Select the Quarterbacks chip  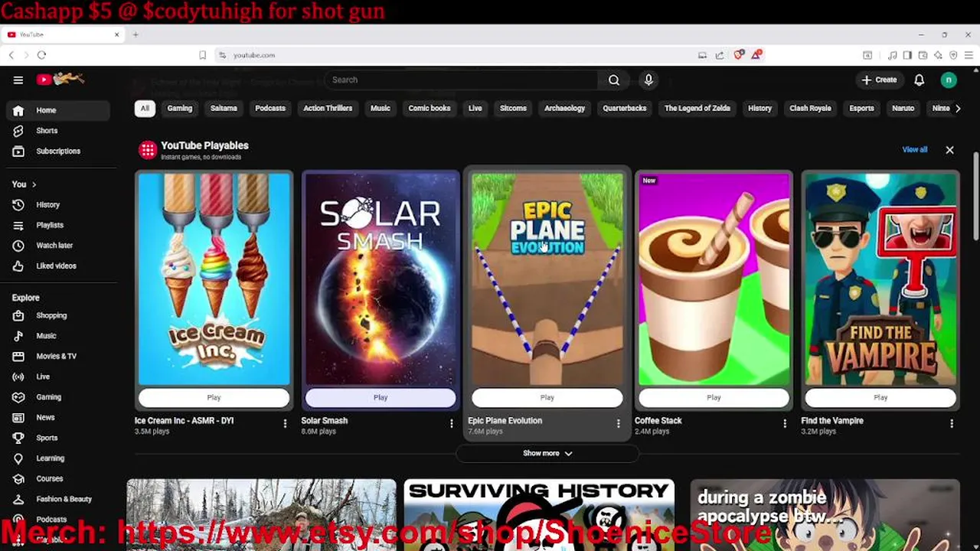625,108
